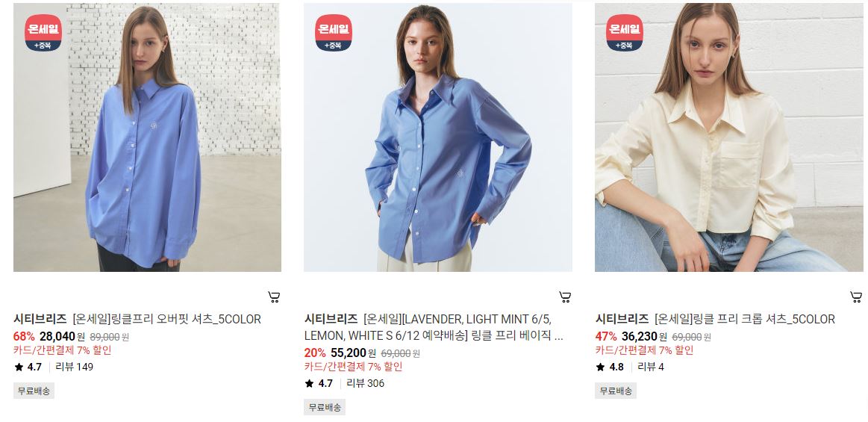The image size is (868, 422).
Task: Add the crop shirt to cart
Action: (856, 297)
